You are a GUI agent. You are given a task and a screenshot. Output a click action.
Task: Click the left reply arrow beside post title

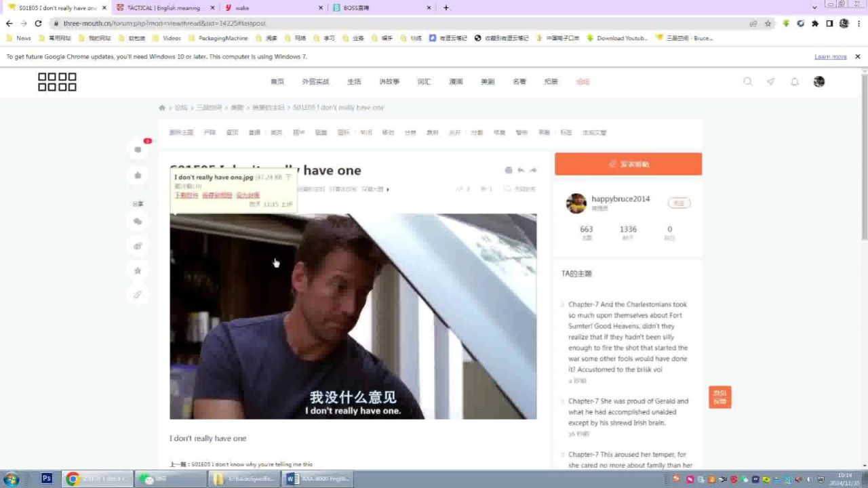(x=521, y=170)
